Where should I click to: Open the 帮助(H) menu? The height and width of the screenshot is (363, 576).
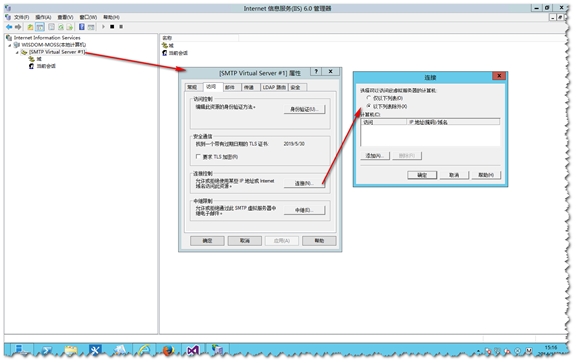(x=111, y=17)
